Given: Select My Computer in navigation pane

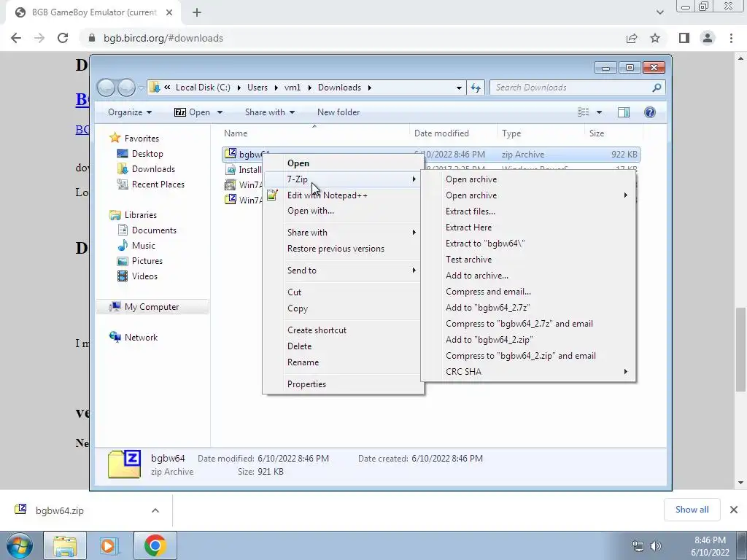Looking at the screenshot, I should 152,307.
